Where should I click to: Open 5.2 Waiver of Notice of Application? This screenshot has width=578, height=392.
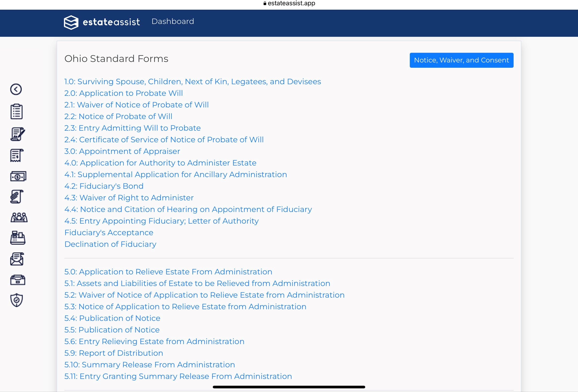click(205, 295)
